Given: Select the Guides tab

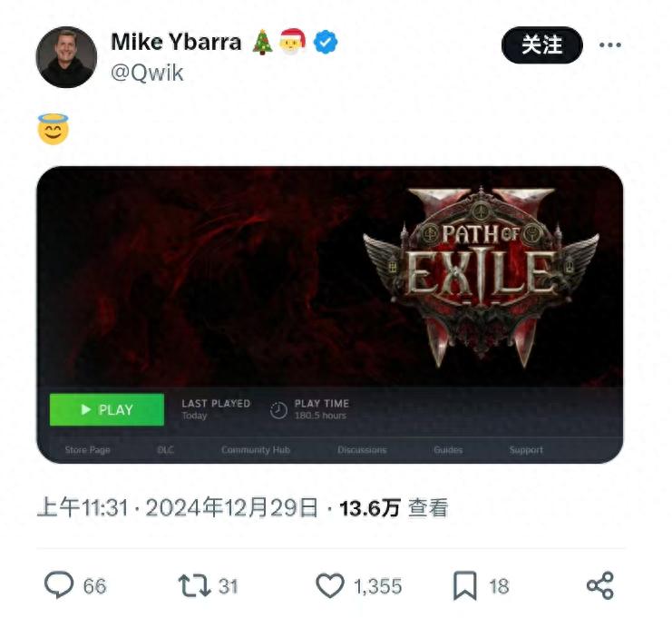Looking at the screenshot, I should (448, 450).
